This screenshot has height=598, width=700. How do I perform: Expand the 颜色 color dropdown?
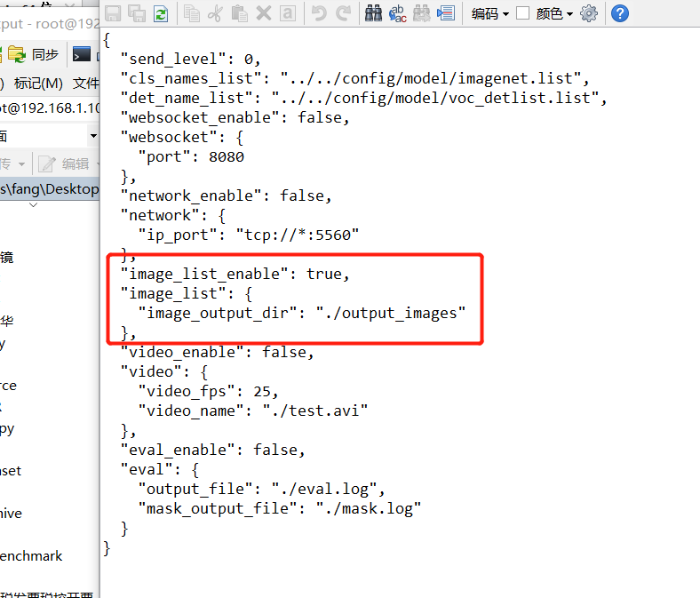(x=555, y=13)
